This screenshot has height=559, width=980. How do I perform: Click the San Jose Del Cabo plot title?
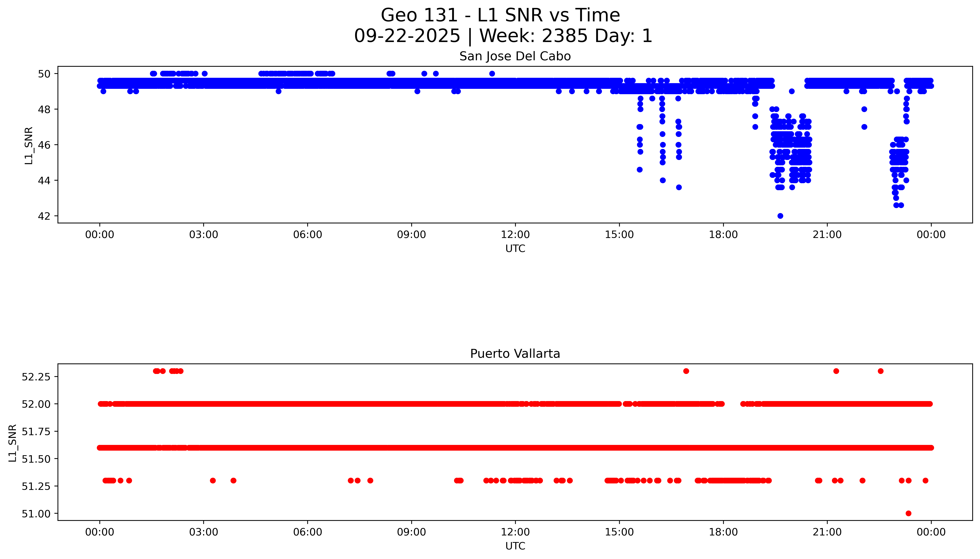point(515,56)
